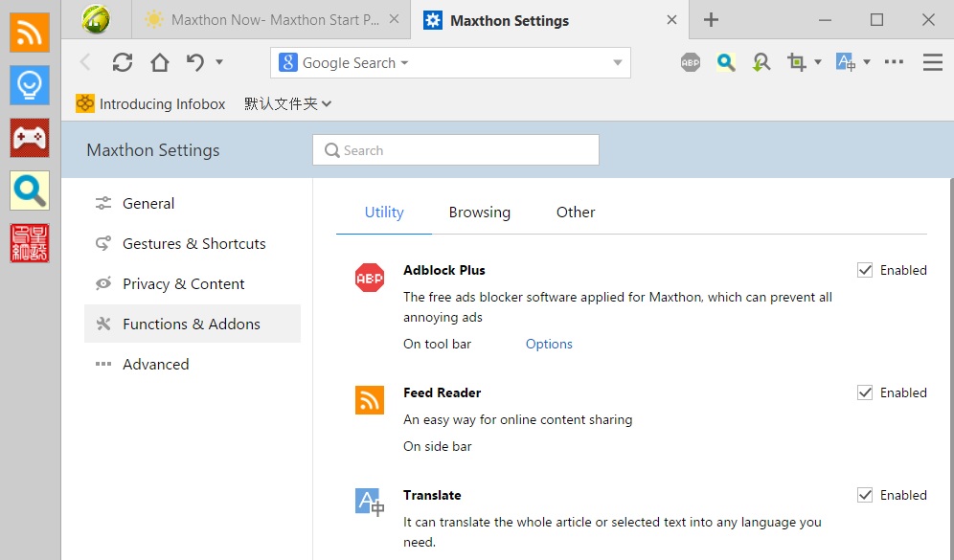
Task: Disable the Adblock Plus Enabled checkbox
Action: (x=865, y=270)
